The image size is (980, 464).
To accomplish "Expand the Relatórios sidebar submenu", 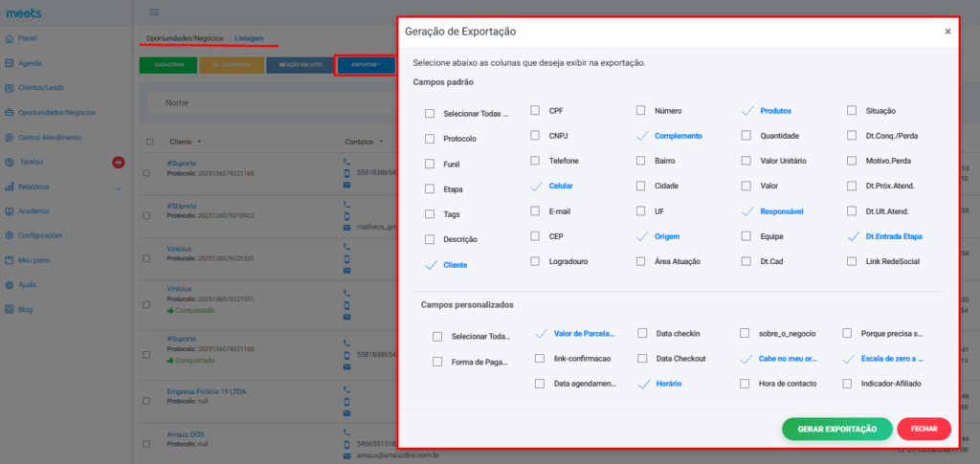I will pos(119,188).
